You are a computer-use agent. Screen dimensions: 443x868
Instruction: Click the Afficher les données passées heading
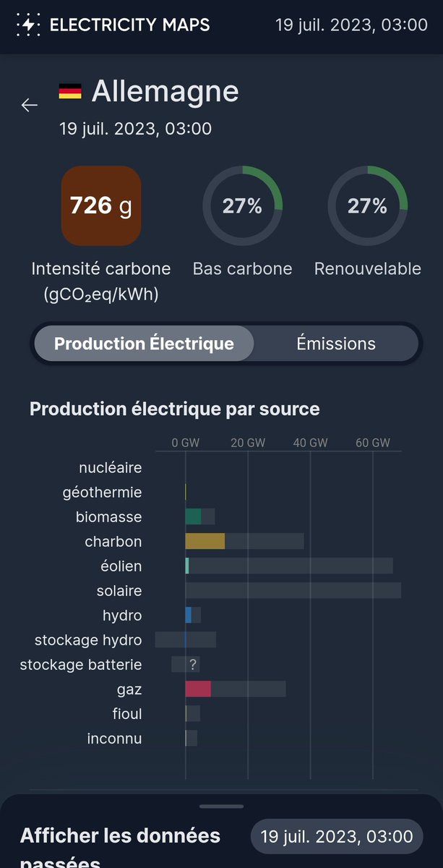point(120,848)
